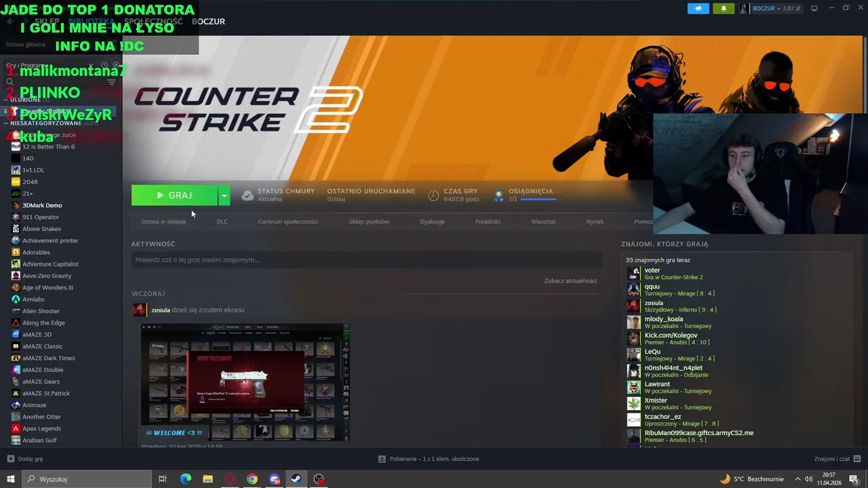
Task: Click the OSIĄGNIĘCIA achievements progress bar
Action: (x=538, y=199)
